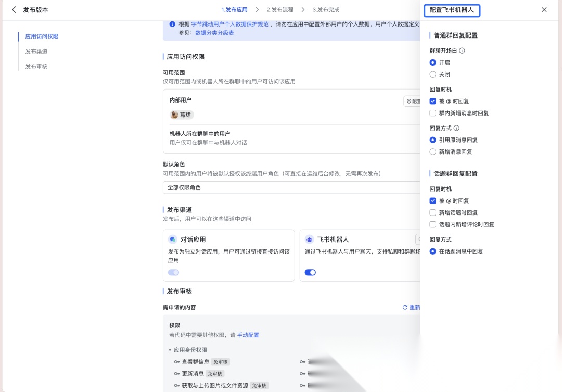The width and height of the screenshot is (562, 392).
Task: Select 新增消息回复 radio option
Action: (432, 151)
